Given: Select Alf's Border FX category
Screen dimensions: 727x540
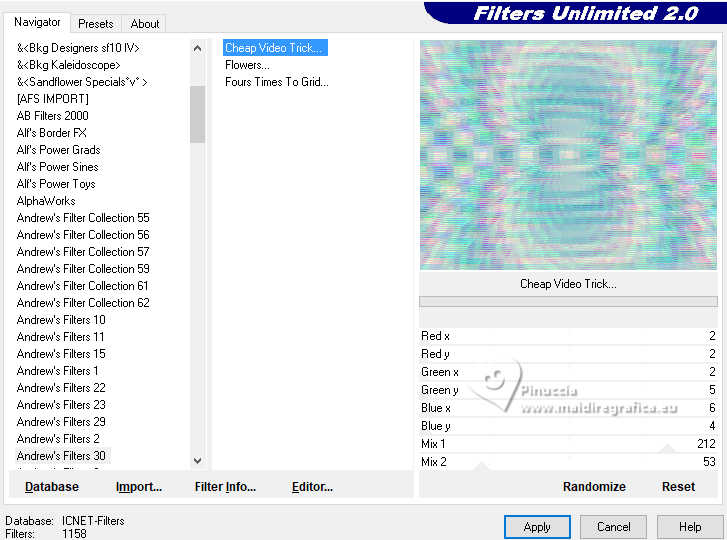Looking at the screenshot, I should 51,133.
